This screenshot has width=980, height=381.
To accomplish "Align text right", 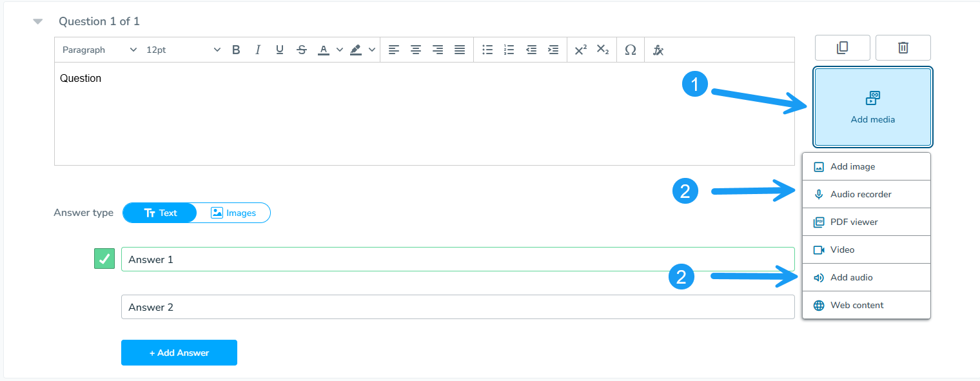I will 438,50.
